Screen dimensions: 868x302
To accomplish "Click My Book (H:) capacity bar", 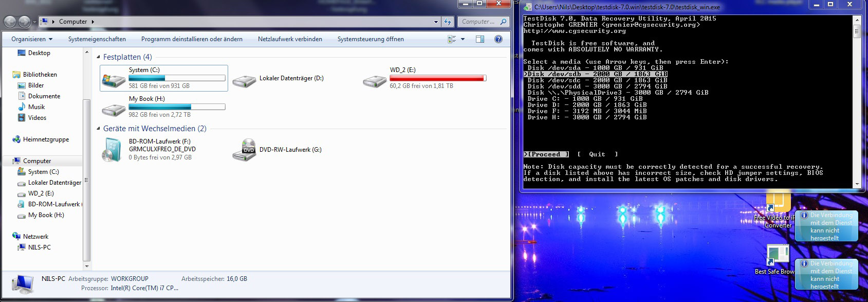I will (x=177, y=107).
